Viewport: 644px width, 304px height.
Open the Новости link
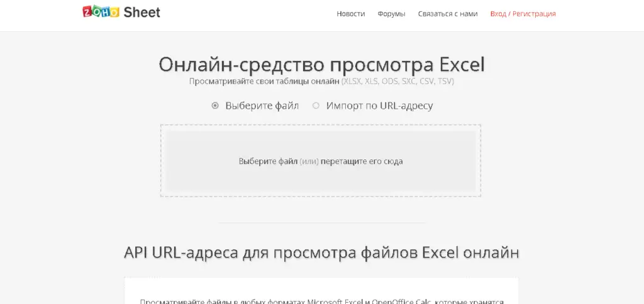click(x=351, y=14)
